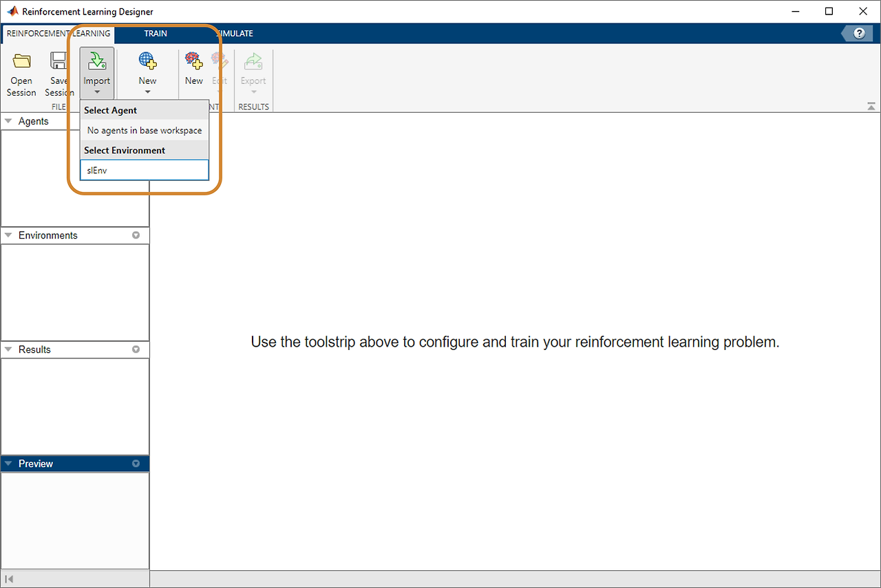Viewport: 881px width, 588px height.
Task: Open the Results panel options circle
Action: 136,349
